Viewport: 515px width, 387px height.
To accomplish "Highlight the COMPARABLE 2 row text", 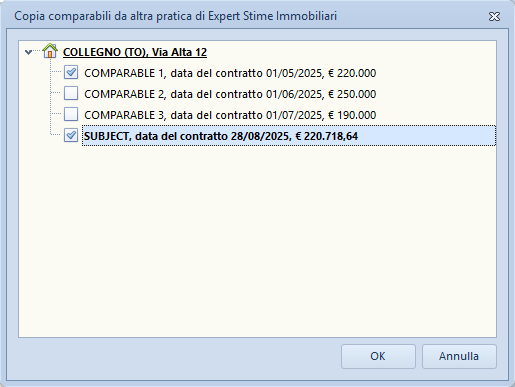I will click(x=230, y=94).
